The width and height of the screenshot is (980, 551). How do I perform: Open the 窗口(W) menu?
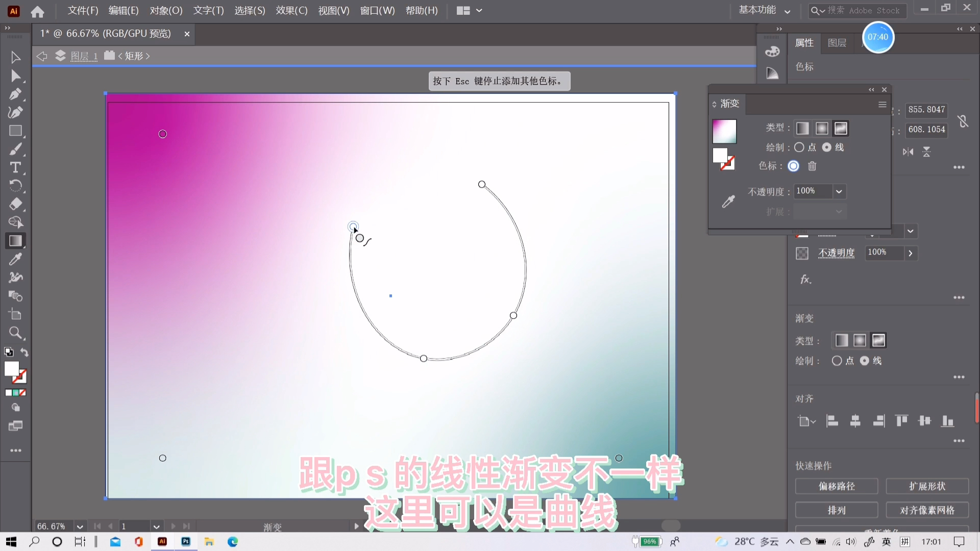[377, 10]
